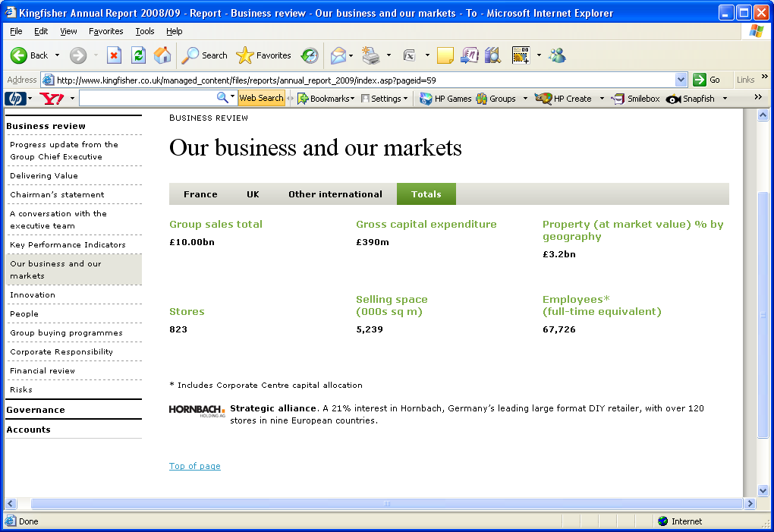Click the vertical scrollbar down arrow

(x=763, y=491)
